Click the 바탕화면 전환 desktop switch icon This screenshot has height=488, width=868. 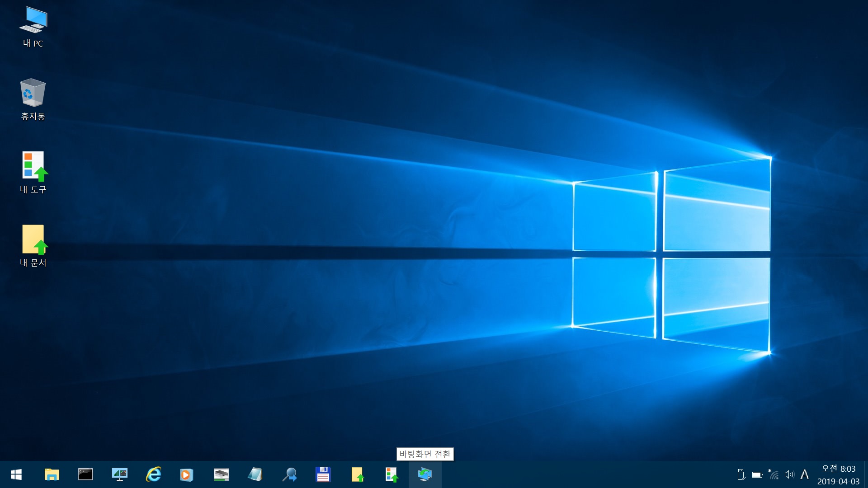point(425,474)
